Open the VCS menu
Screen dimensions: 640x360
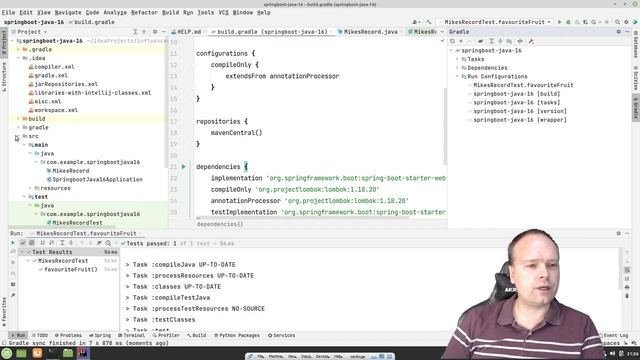[223, 13]
